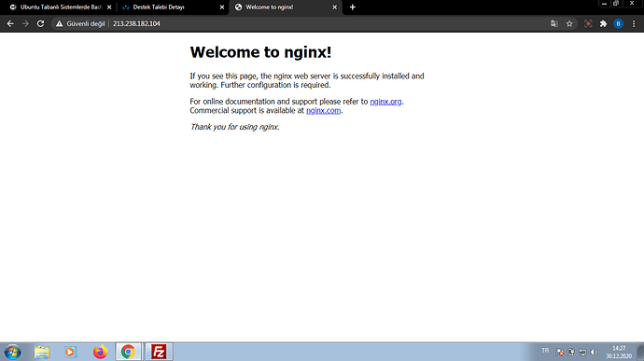Follow the nginx.org link
This screenshot has width=644, height=361.
[385, 102]
